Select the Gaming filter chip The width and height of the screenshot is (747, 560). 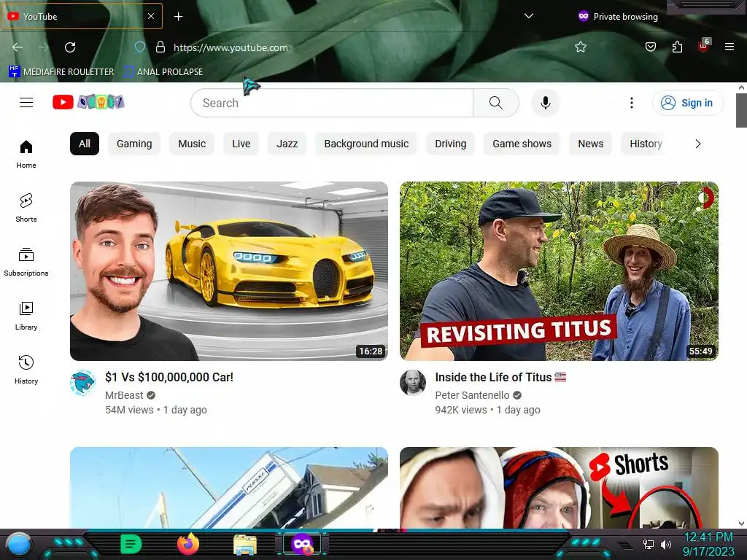[x=134, y=144]
